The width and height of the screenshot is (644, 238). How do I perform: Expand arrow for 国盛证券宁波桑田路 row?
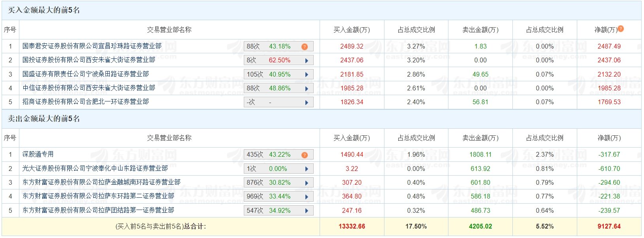point(307,75)
